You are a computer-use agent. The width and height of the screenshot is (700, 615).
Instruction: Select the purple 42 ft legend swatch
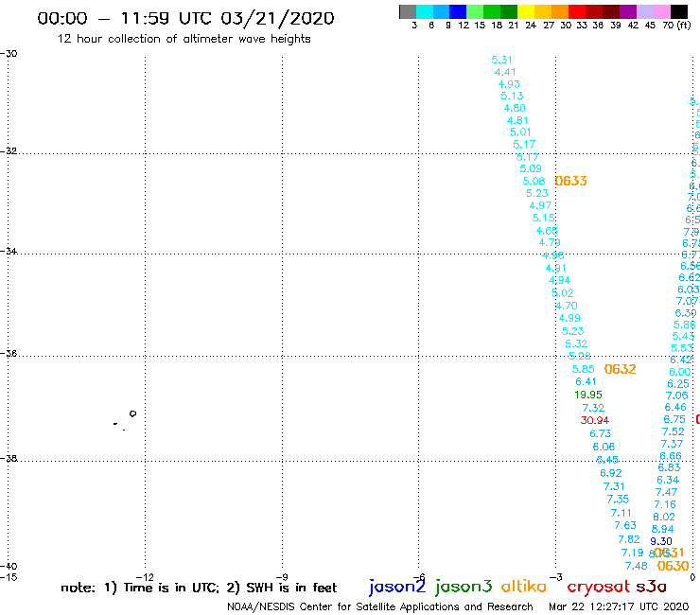pyautogui.click(x=628, y=11)
